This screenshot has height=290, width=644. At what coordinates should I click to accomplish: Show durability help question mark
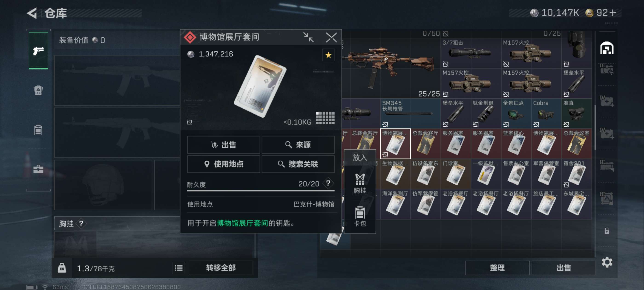[328, 183]
